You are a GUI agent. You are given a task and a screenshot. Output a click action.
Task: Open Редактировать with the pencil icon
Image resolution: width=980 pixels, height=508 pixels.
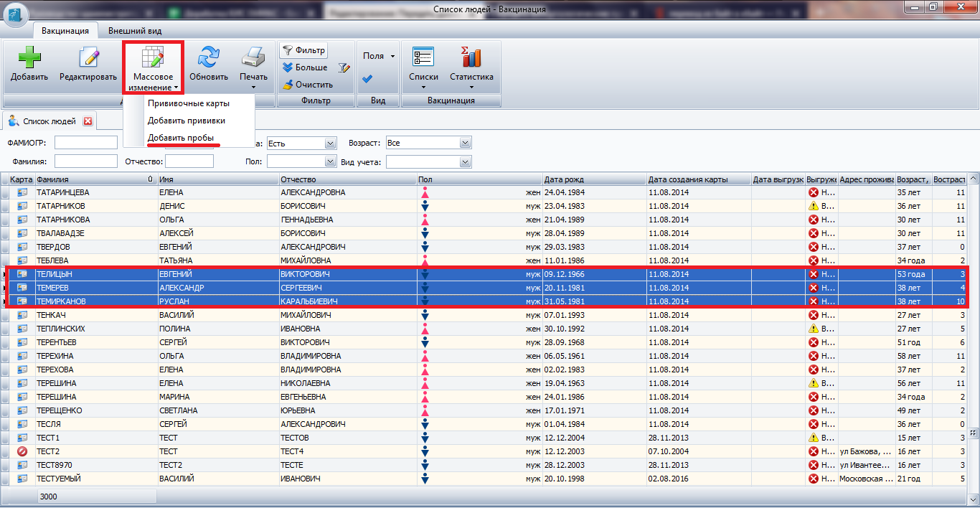click(x=88, y=57)
